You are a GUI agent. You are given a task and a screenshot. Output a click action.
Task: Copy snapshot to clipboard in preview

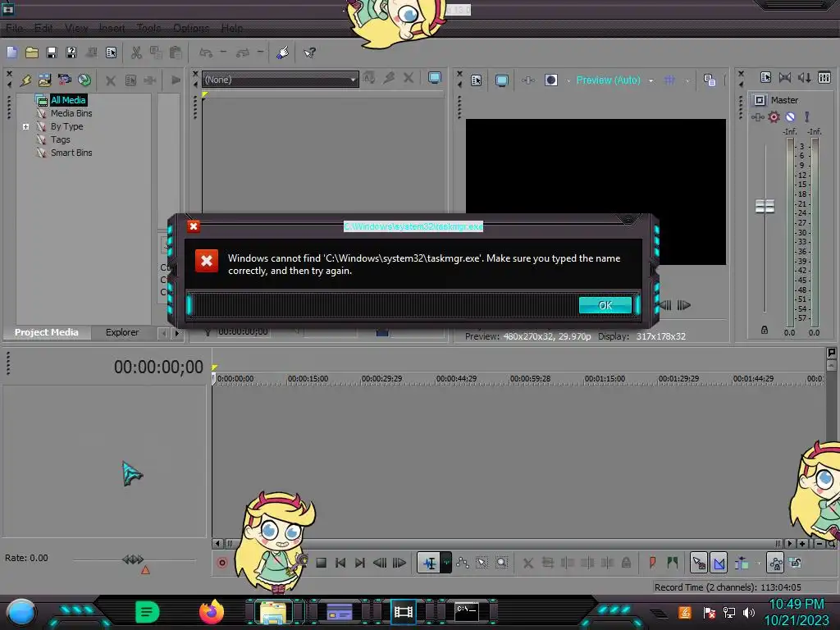(710, 80)
